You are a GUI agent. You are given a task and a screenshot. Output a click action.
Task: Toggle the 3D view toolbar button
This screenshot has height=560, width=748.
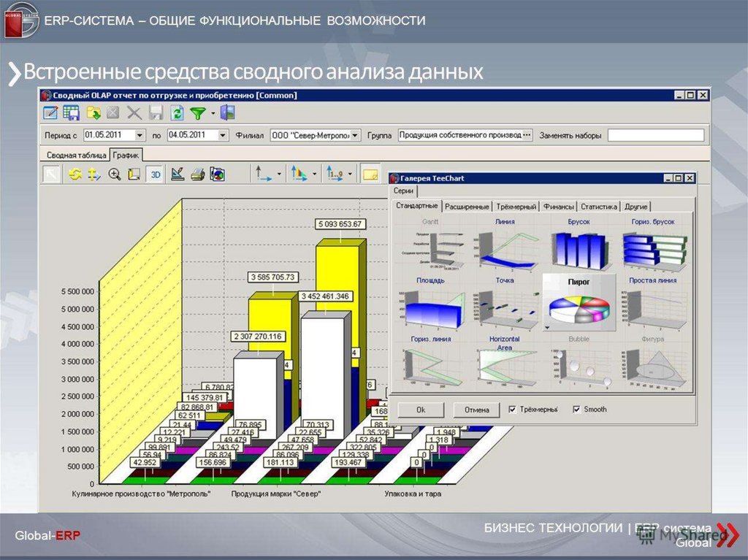(x=155, y=174)
